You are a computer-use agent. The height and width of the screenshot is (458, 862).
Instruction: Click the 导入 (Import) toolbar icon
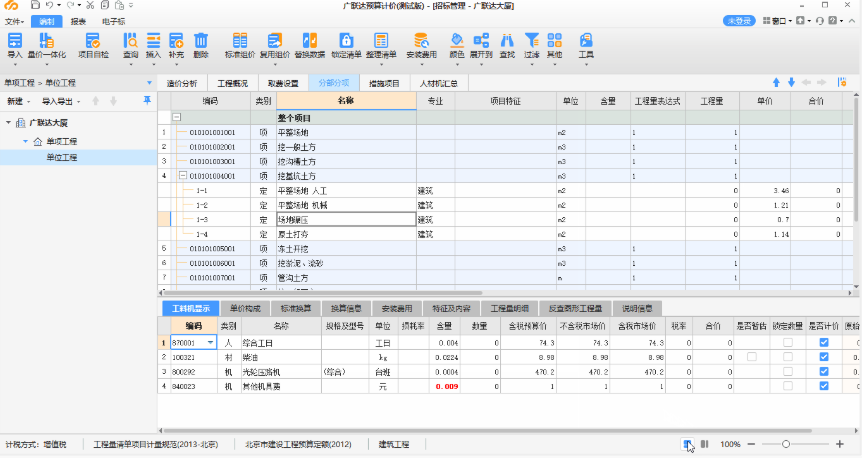(15, 44)
